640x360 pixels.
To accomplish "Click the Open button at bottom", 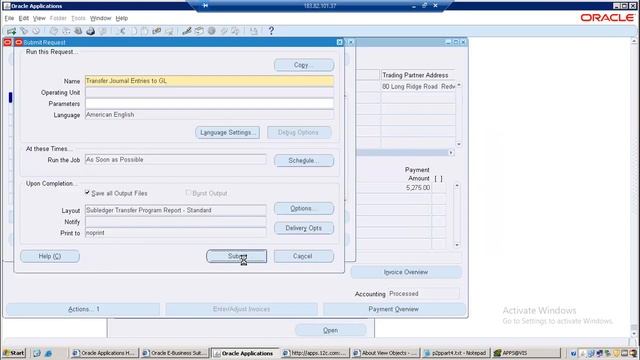I will tap(330, 330).
